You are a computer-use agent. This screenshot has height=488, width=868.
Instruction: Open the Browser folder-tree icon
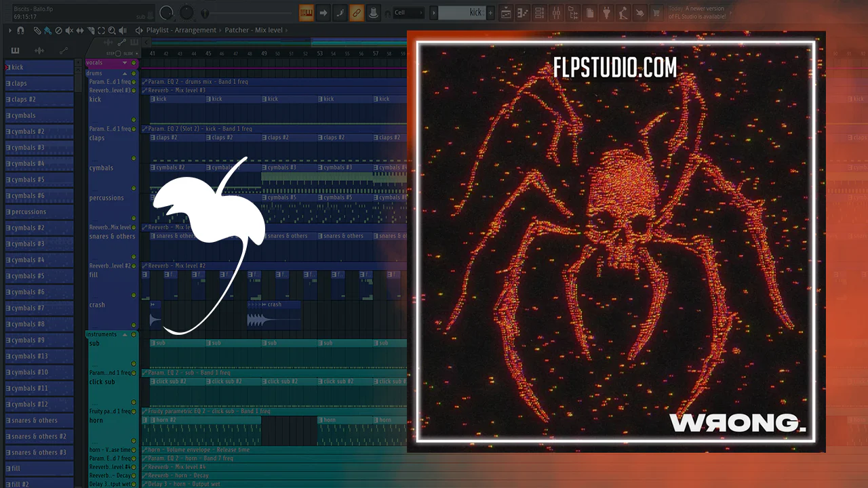point(573,13)
